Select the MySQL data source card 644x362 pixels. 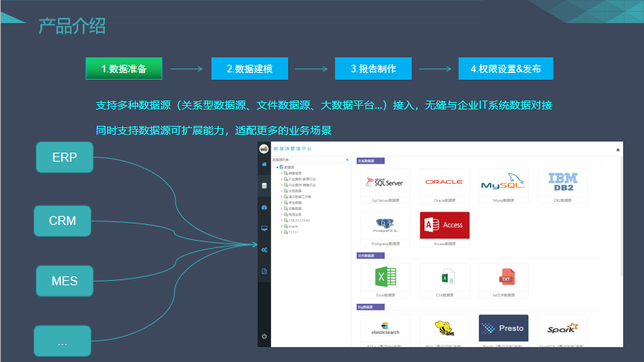pos(503,185)
